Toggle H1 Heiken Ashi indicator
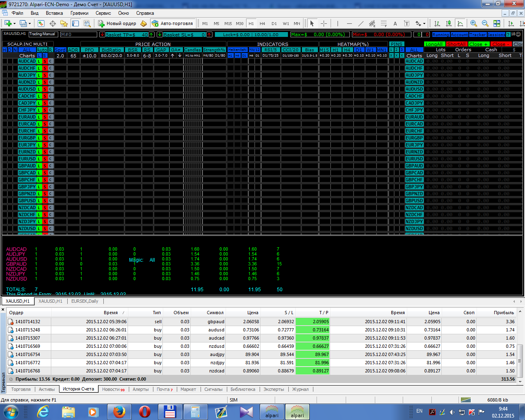 tap(231, 55)
